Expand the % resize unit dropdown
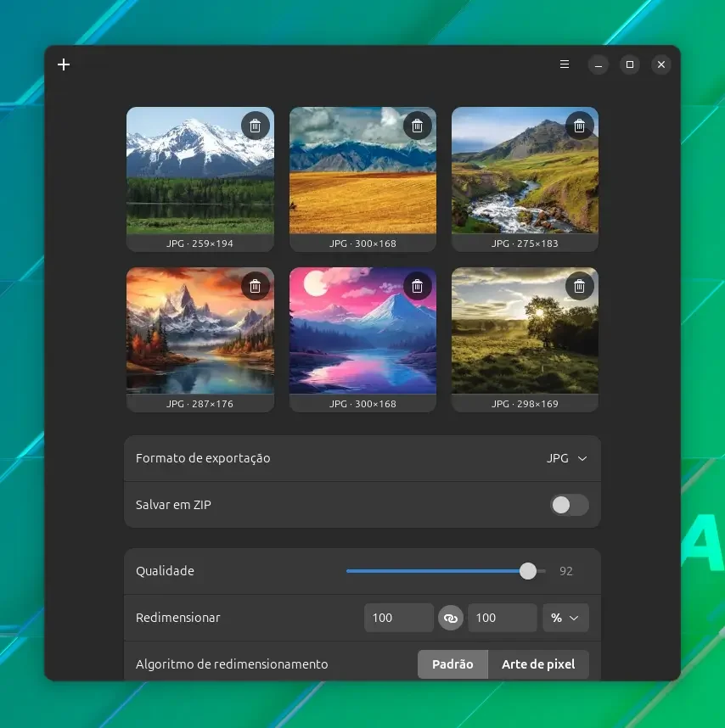 click(565, 618)
